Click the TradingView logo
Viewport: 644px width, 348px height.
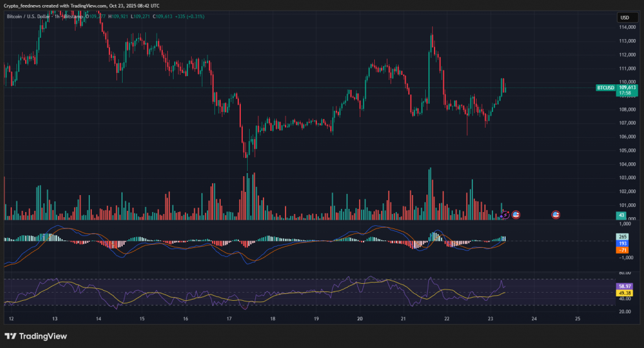pyautogui.click(x=36, y=336)
